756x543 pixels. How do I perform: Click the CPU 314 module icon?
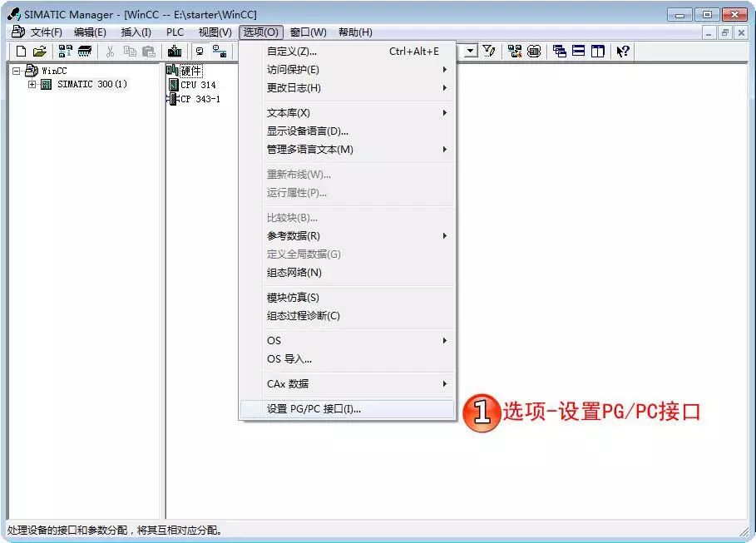click(174, 85)
